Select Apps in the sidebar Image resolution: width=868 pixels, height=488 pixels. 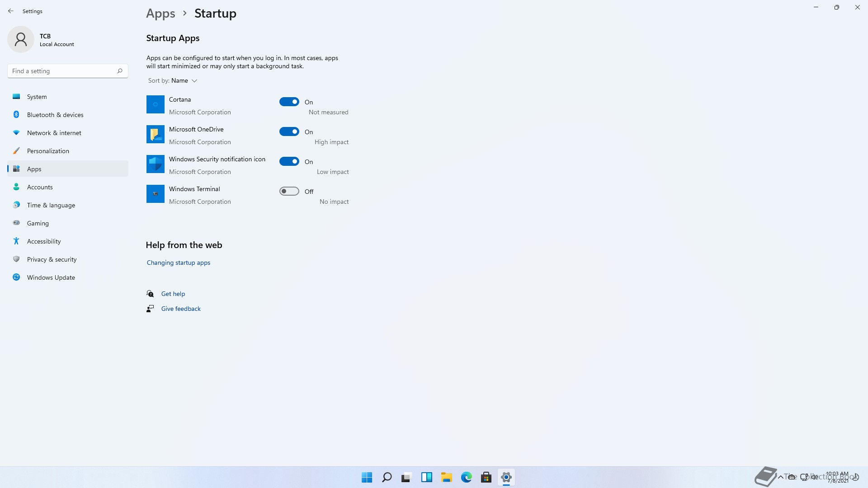pyautogui.click(x=68, y=169)
